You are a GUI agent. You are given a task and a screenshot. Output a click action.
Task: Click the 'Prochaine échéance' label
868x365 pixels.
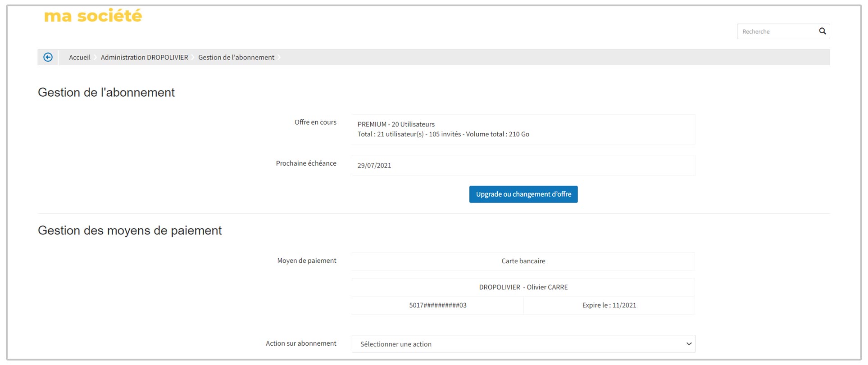click(x=306, y=163)
